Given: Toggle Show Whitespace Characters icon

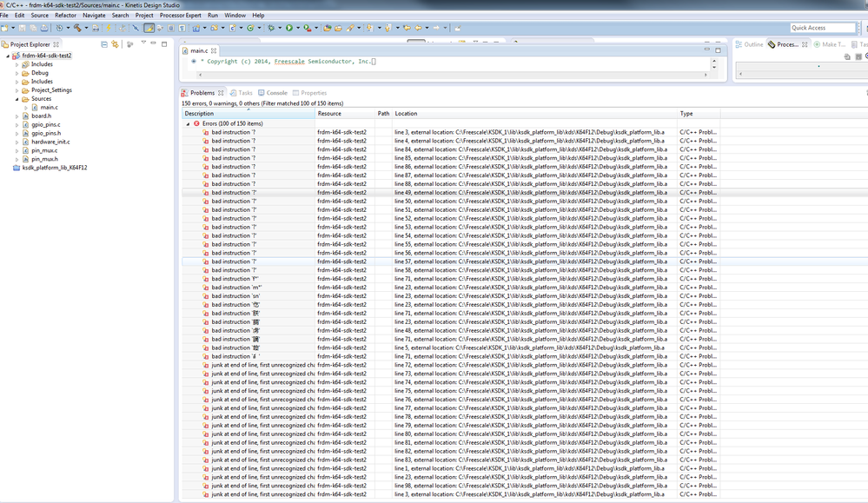Looking at the screenshot, I should point(182,28).
